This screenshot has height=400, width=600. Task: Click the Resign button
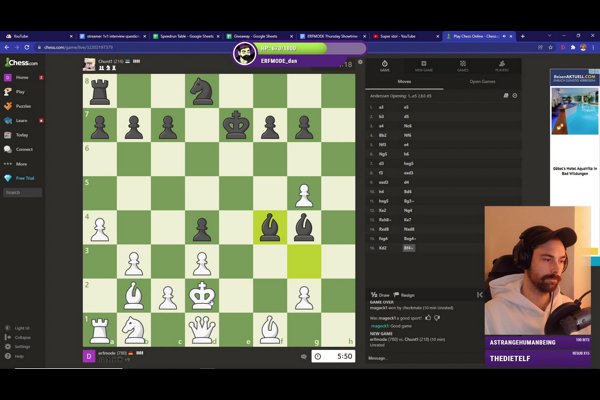(x=405, y=295)
